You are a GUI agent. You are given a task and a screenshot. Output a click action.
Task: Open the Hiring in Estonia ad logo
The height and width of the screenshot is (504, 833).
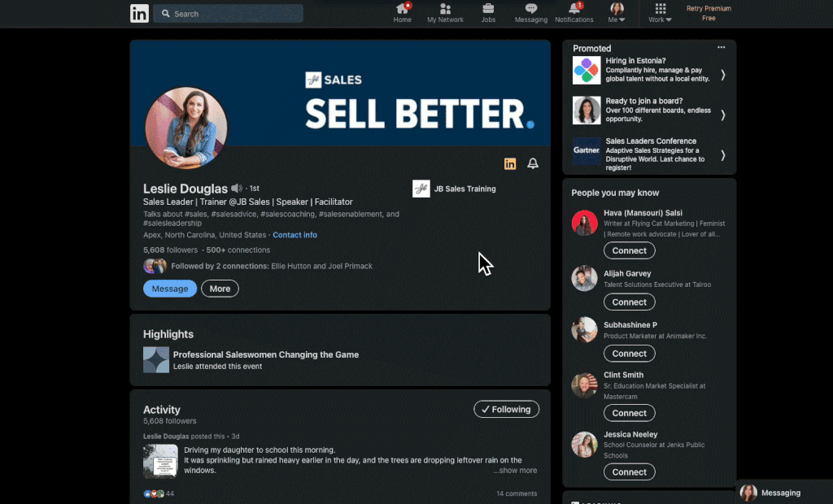[x=587, y=70]
